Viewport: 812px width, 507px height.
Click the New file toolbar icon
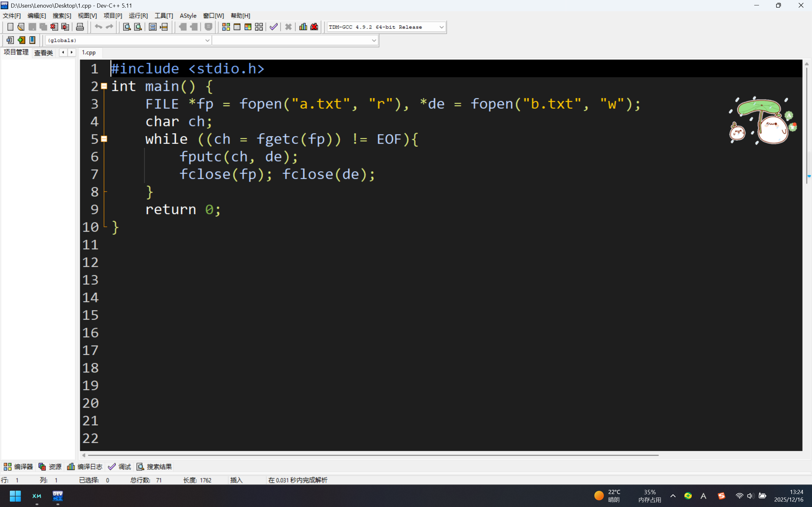coord(10,27)
